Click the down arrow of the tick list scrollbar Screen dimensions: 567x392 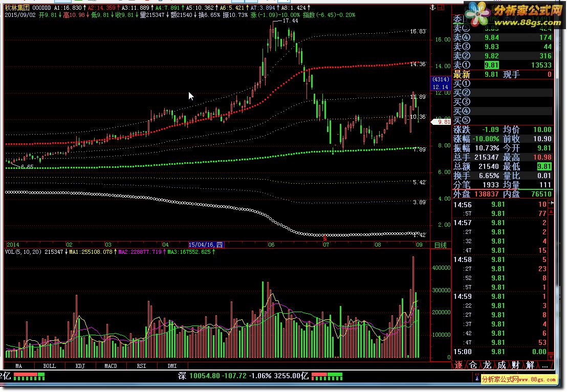tap(551, 357)
